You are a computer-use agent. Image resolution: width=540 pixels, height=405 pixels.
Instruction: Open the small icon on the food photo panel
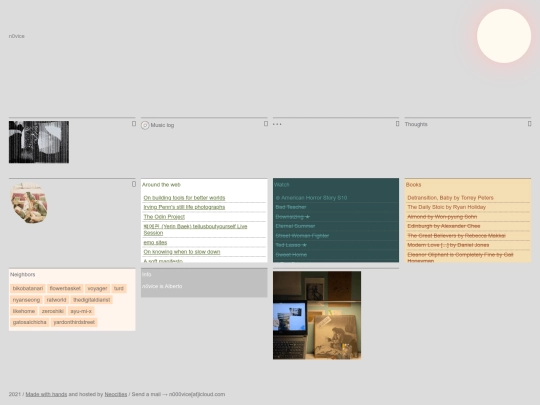pos(134,184)
